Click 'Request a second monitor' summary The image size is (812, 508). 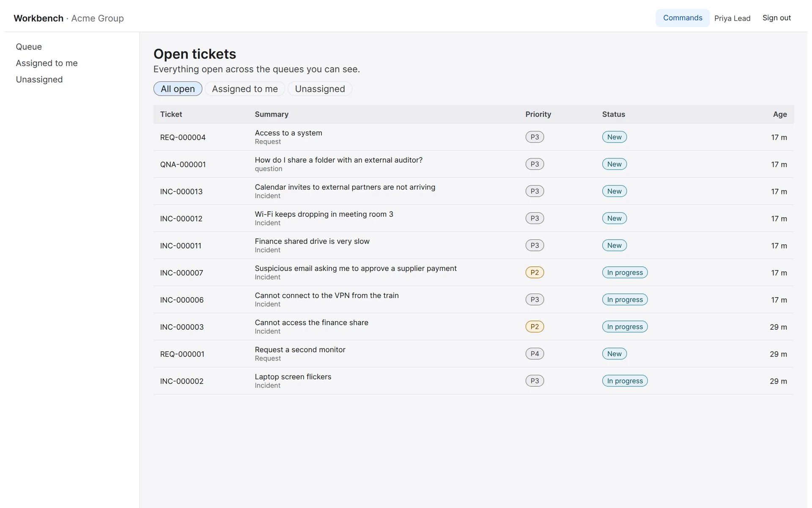click(300, 350)
